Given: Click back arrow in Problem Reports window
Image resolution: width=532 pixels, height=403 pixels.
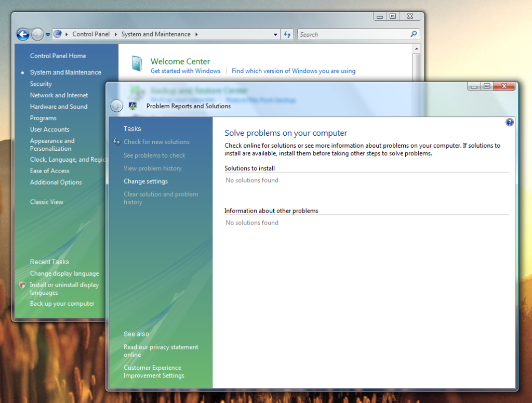Looking at the screenshot, I should click(117, 106).
